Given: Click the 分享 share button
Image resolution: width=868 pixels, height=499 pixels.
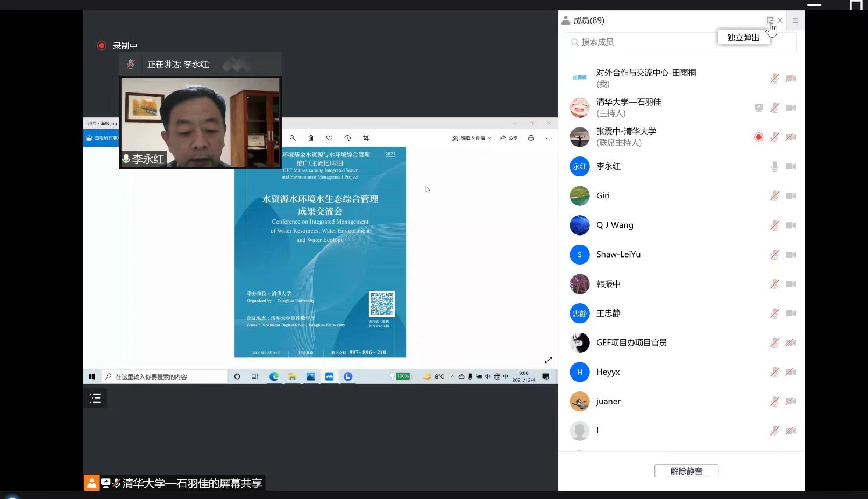Looking at the screenshot, I should [x=509, y=138].
